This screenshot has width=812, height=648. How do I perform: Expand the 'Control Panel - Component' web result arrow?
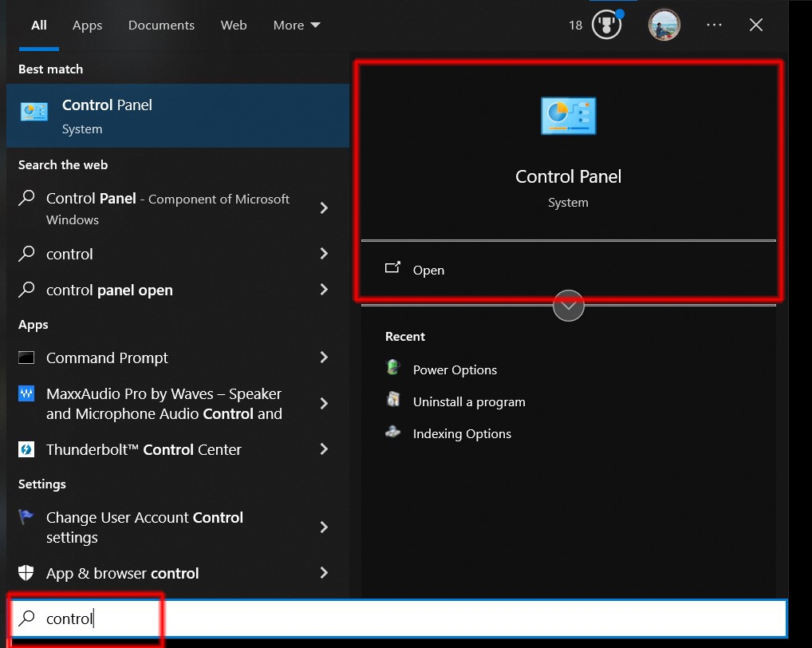[324, 207]
